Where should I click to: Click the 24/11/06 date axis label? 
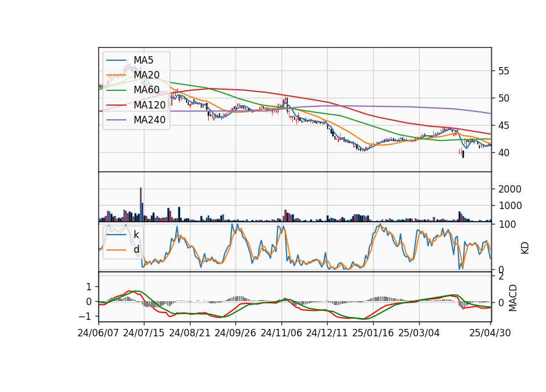(x=282, y=333)
